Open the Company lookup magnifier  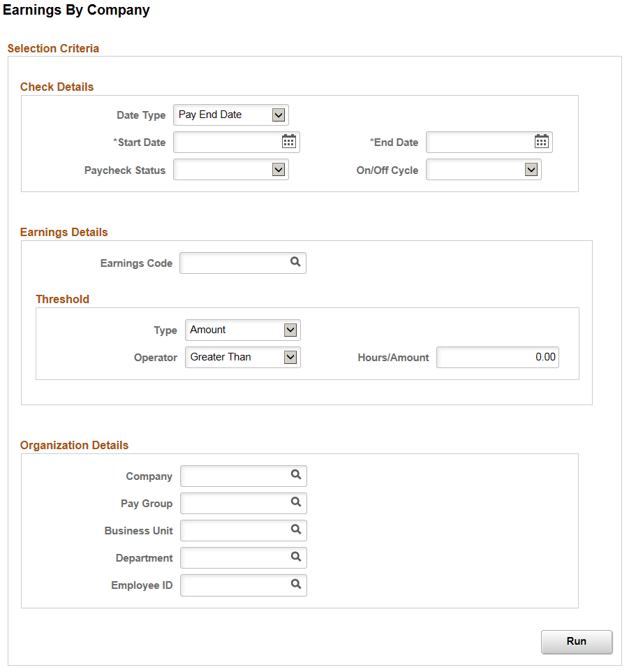[295, 476]
